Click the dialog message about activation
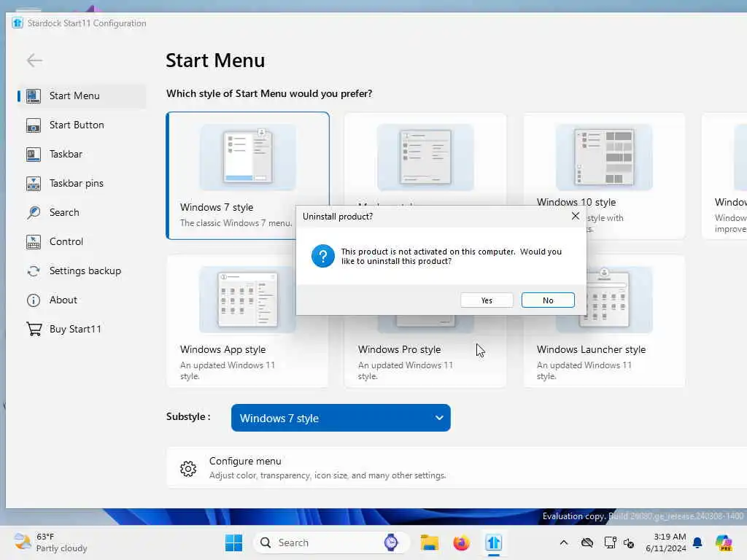Viewport: 747px width, 560px height. [451, 256]
